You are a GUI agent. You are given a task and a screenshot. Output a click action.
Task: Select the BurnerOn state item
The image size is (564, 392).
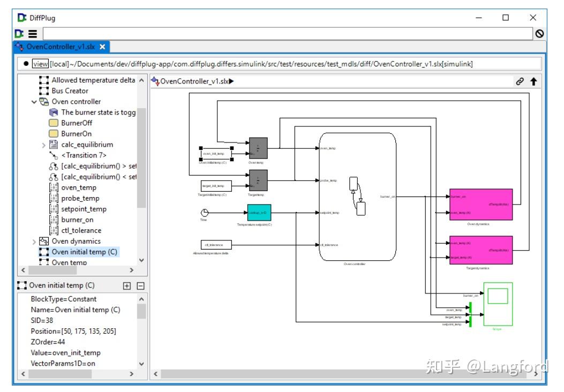click(76, 134)
